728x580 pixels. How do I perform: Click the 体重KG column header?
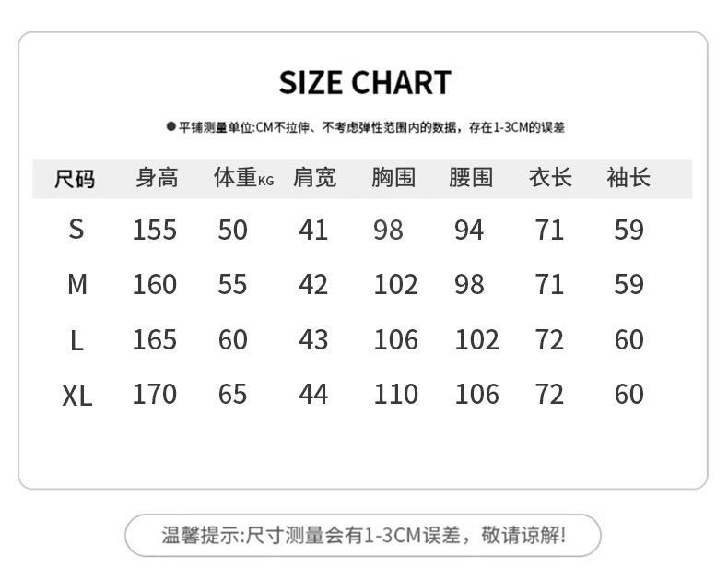[x=243, y=178]
